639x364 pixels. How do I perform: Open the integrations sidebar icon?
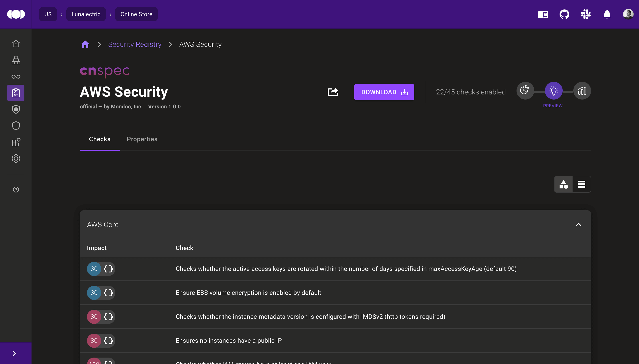click(16, 142)
